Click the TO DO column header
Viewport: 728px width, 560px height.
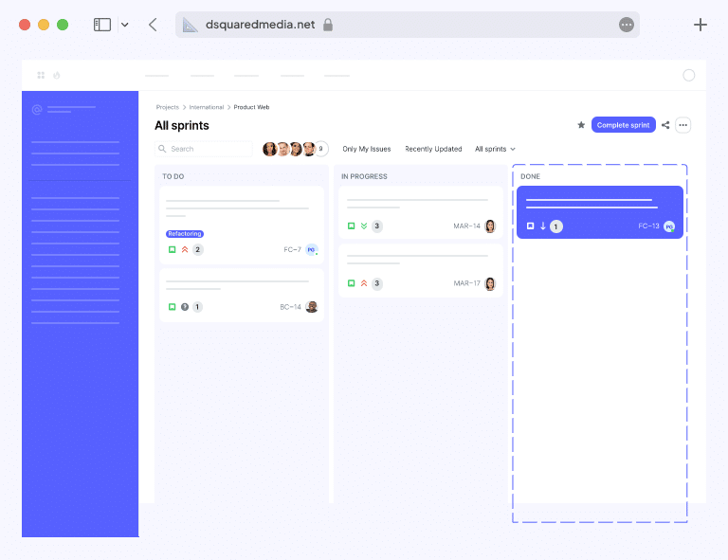(173, 176)
